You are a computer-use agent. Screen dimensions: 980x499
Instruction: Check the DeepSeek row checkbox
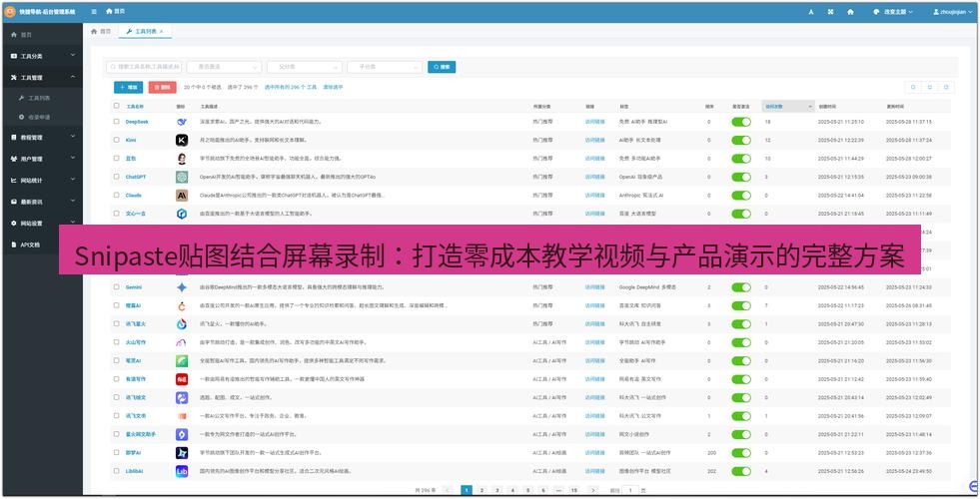tap(116, 122)
